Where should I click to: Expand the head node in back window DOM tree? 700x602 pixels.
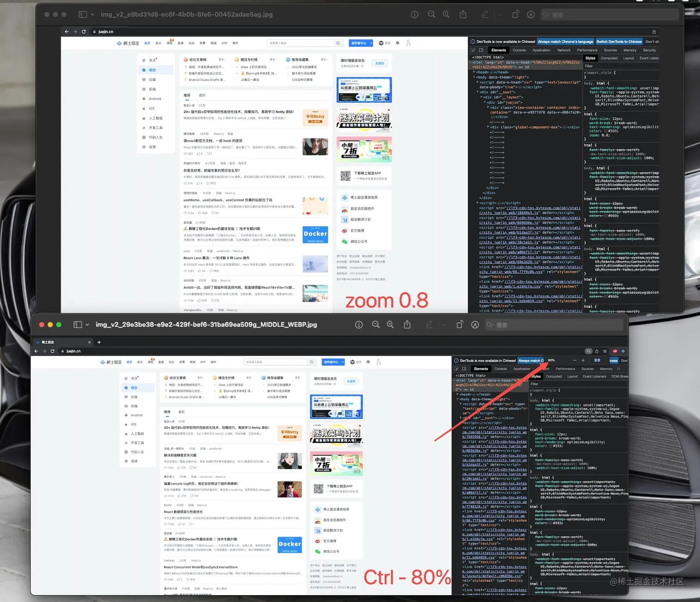tap(474, 72)
